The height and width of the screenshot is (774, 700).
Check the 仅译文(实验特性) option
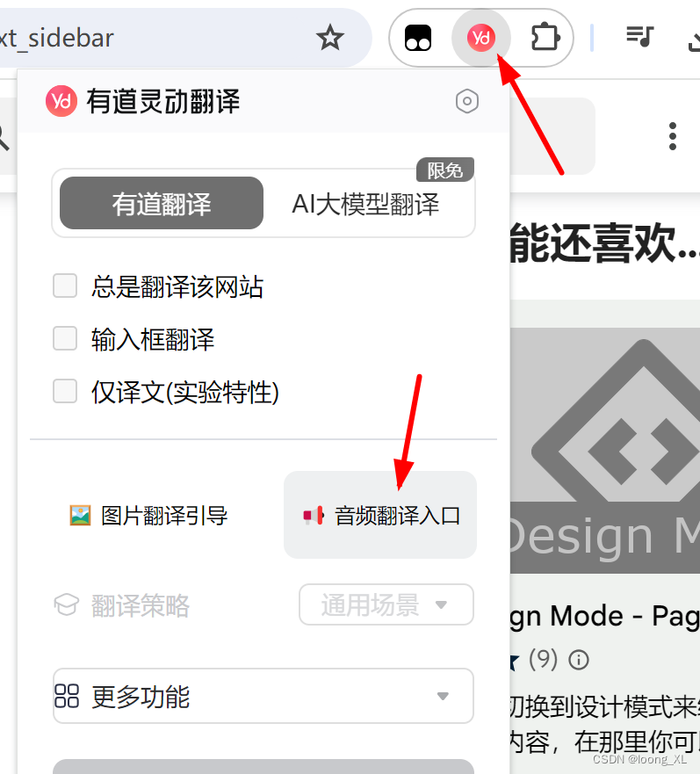pyautogui.click(x=65, y=392)
